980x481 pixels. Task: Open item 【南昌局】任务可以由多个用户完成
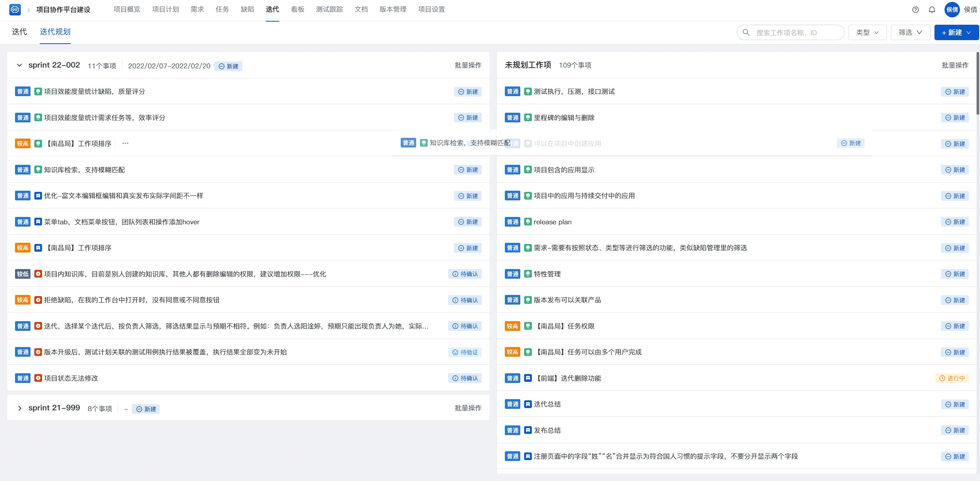click(x=588, y=352)
